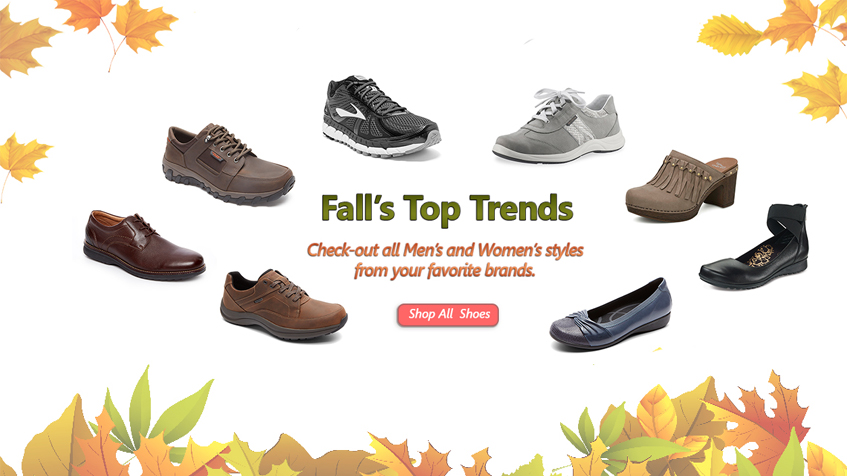
Task: Open the tan brown casual oxford shoe
Action: tap(283, 304)
